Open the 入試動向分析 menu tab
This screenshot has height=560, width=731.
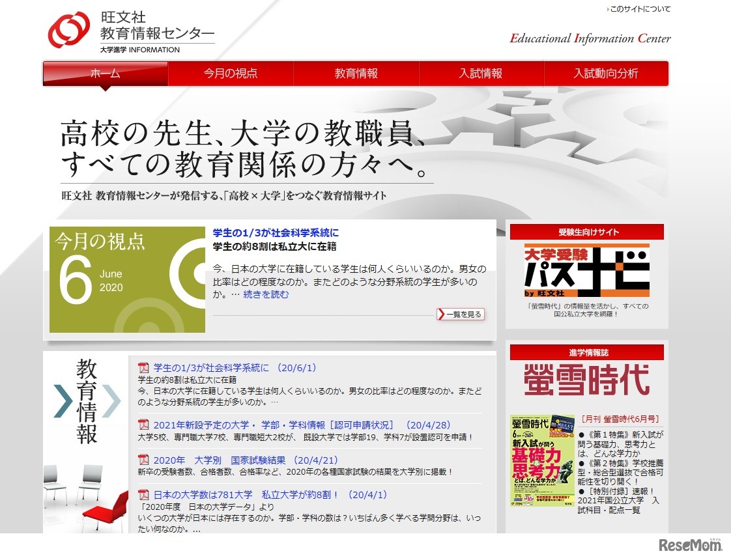coord(606,74)
